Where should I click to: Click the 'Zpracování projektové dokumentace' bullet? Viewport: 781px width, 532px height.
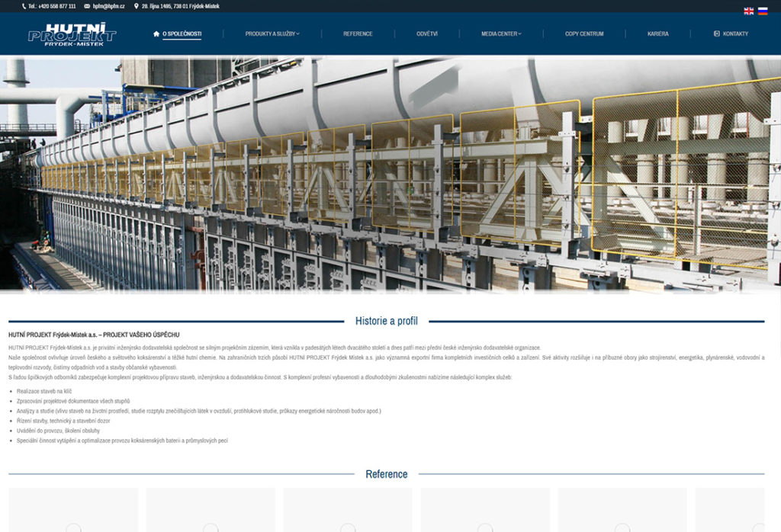(73, 401)
